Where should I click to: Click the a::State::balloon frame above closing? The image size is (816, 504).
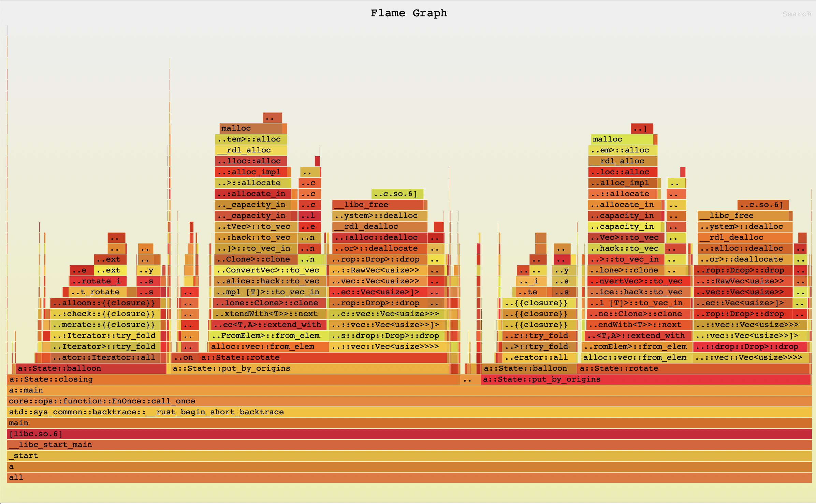point(90,368)
